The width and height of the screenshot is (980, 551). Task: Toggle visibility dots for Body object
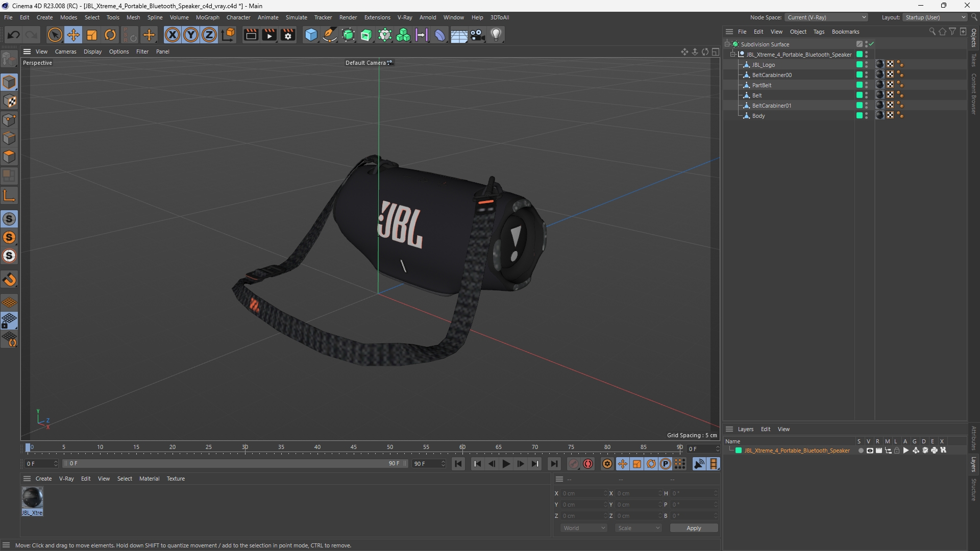(x=867, y=116)
